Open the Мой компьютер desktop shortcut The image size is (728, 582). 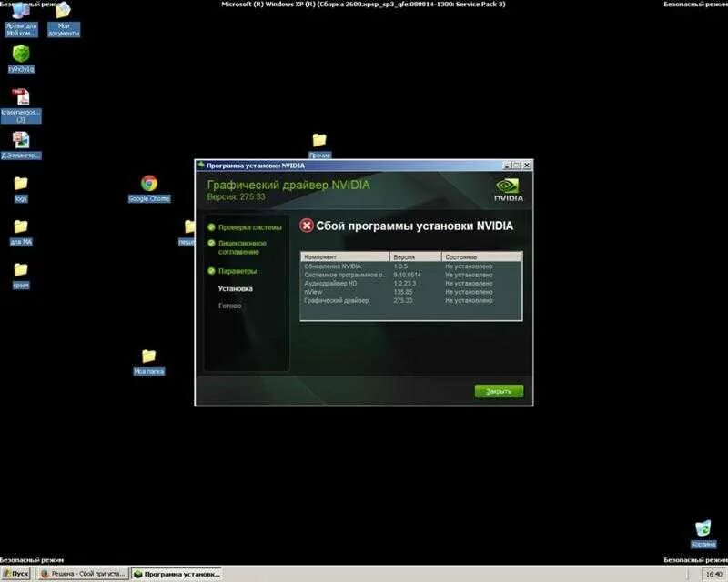click(x=21, y=19)
